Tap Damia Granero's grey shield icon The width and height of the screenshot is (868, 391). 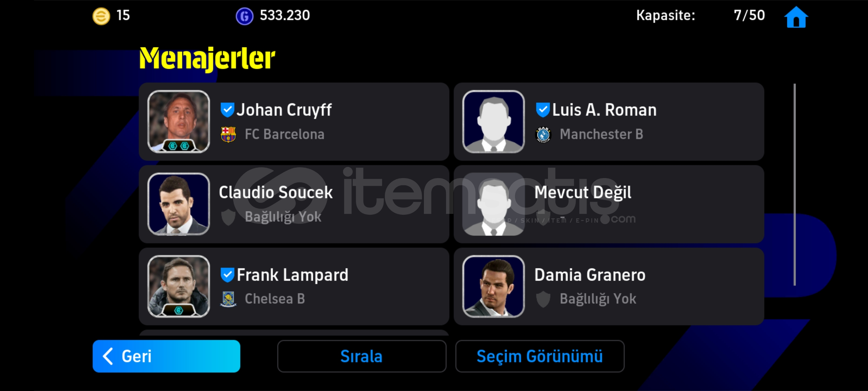coord(543,299)
